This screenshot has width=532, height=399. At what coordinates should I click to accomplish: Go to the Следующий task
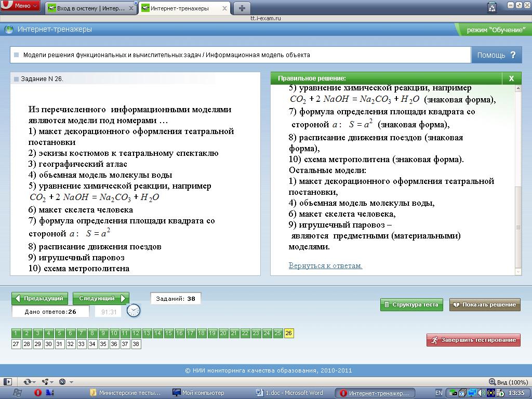[x=101, y=299]
